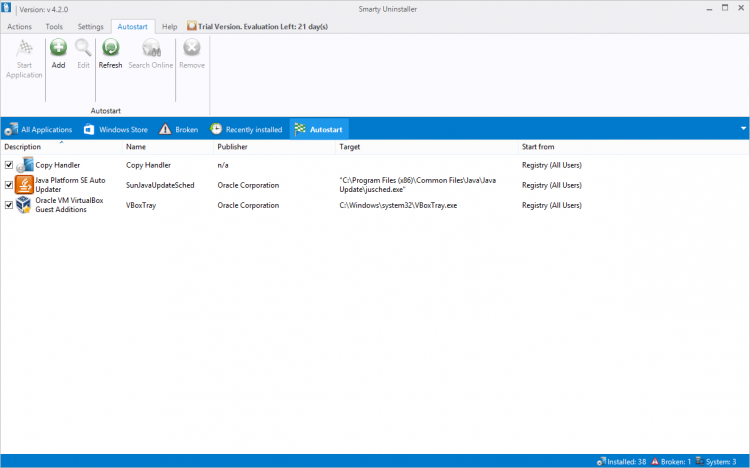Click the Copy Handler name cell
Viewport: 750px width, 468px height.
tap(148, 165)
